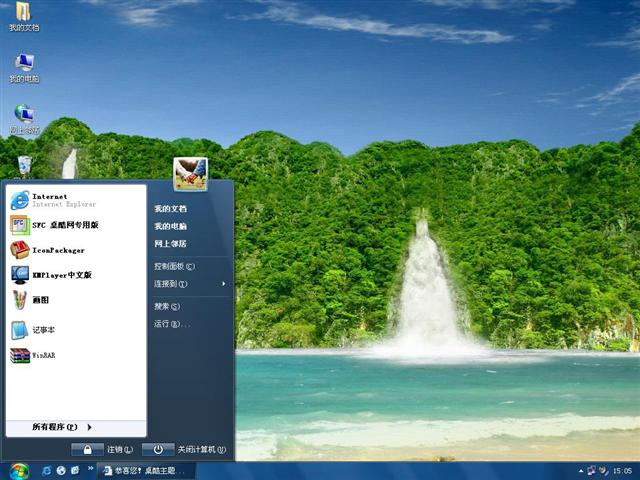Select 我的电脑 desktop icon

(24, 68)
